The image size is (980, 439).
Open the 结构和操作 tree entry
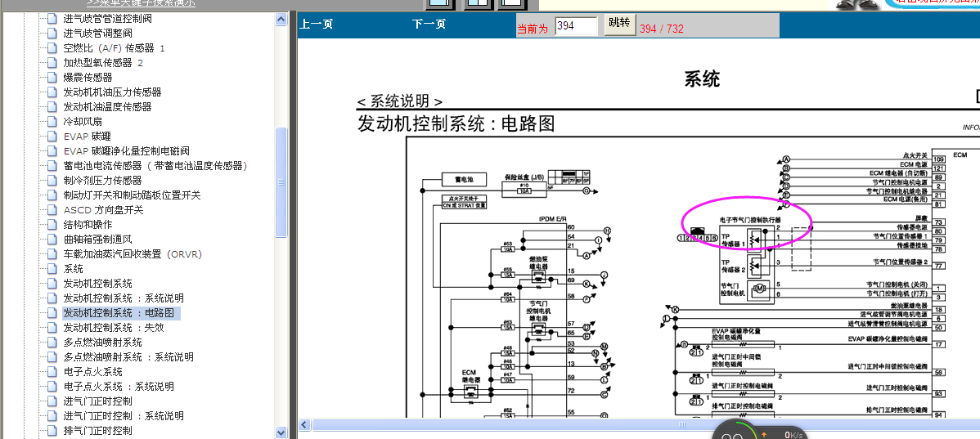(88, 225)
